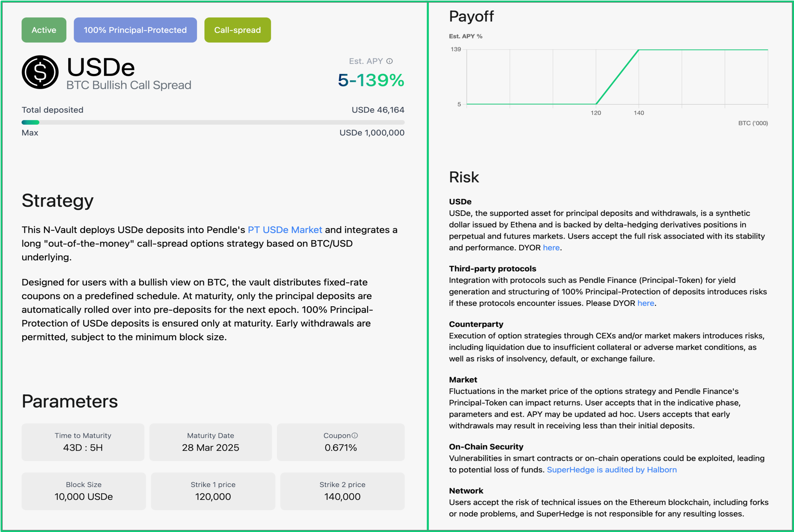The width and height of the screenshot is (794, 532).
Task: Click the Coupon info icon
Action: [354, 435]
